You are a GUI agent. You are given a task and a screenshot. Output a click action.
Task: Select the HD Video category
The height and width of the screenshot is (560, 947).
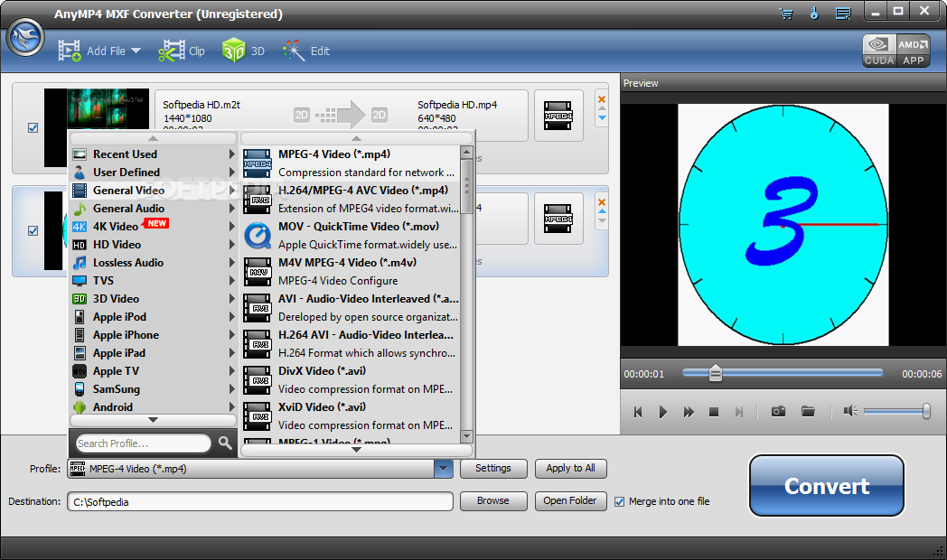point(154,245)
